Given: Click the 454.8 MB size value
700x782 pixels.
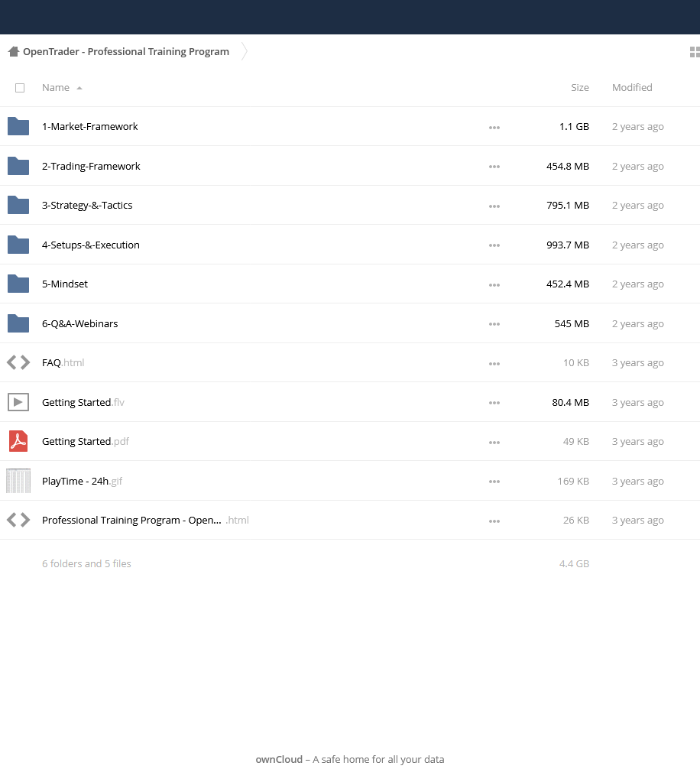Looking at the screenshot, I should 568,166.
